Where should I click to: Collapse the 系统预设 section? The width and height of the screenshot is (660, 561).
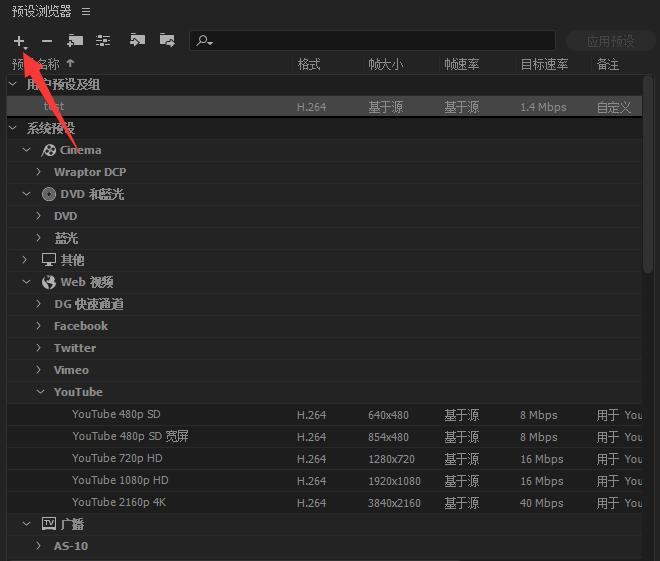13,128
